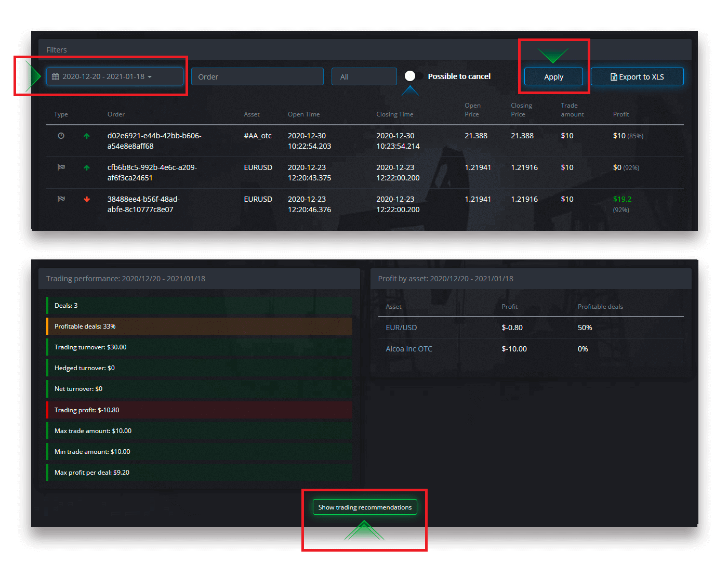
Task: Click the calendar icon in date filter
Action: pyautogui.click(x=56, y=76)
